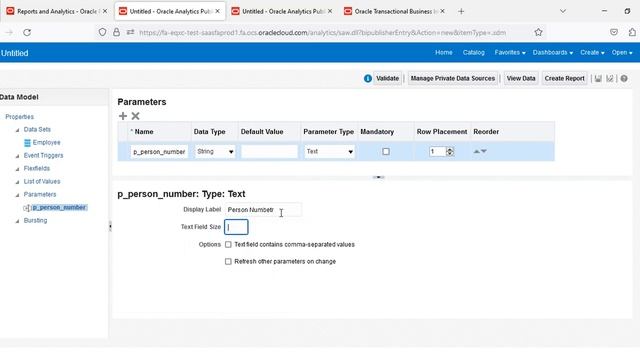
Task: Enable text field contains comma-separated values
Action: pos(228,244)
